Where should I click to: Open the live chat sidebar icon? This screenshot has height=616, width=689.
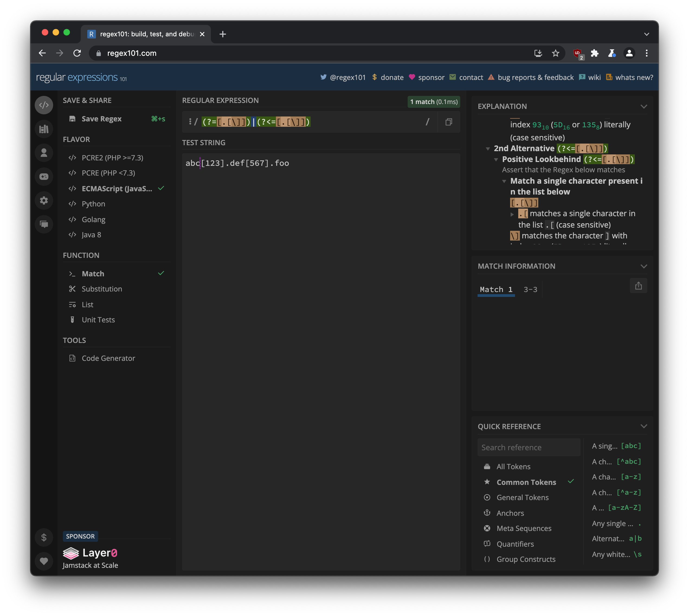44,224
